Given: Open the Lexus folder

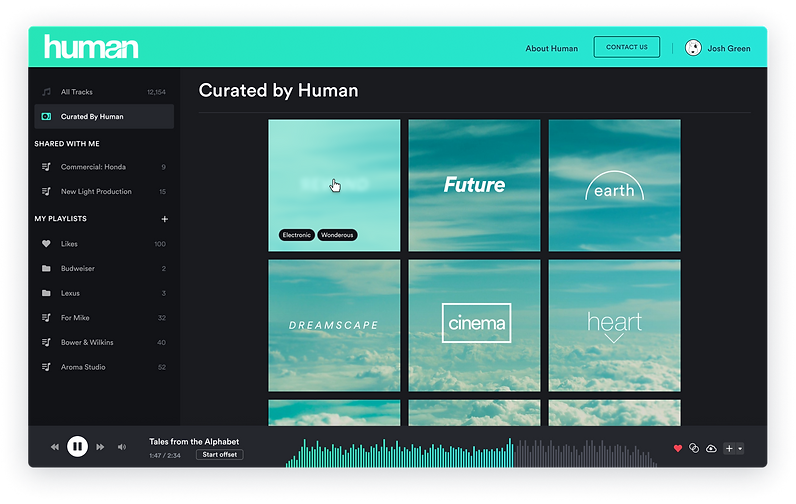Looking at the screenshot, I should 104,293.
